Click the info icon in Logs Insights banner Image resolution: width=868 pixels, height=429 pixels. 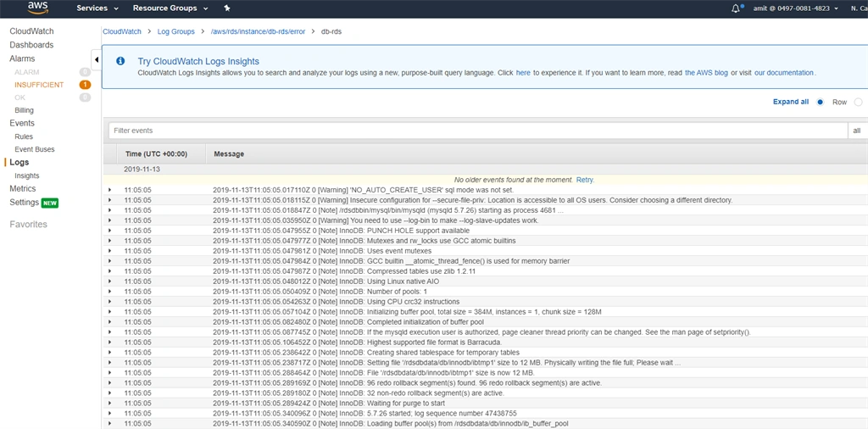click(120, 61)
